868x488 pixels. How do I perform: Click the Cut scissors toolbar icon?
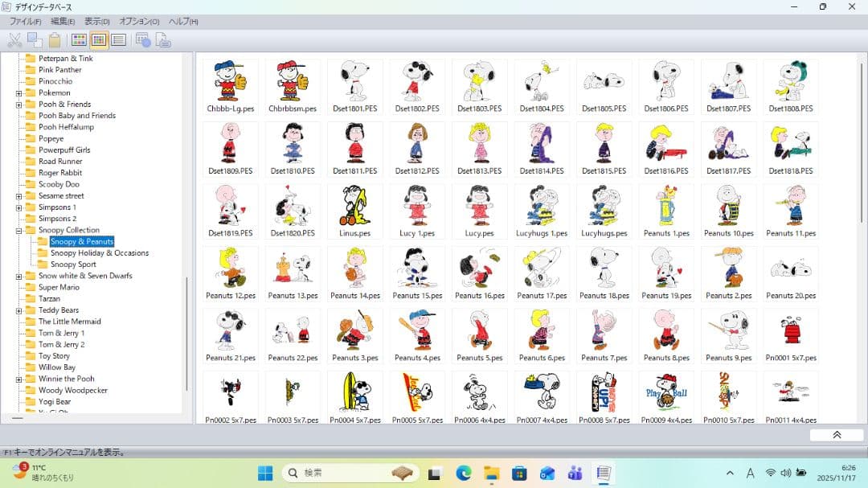[14, 39]
